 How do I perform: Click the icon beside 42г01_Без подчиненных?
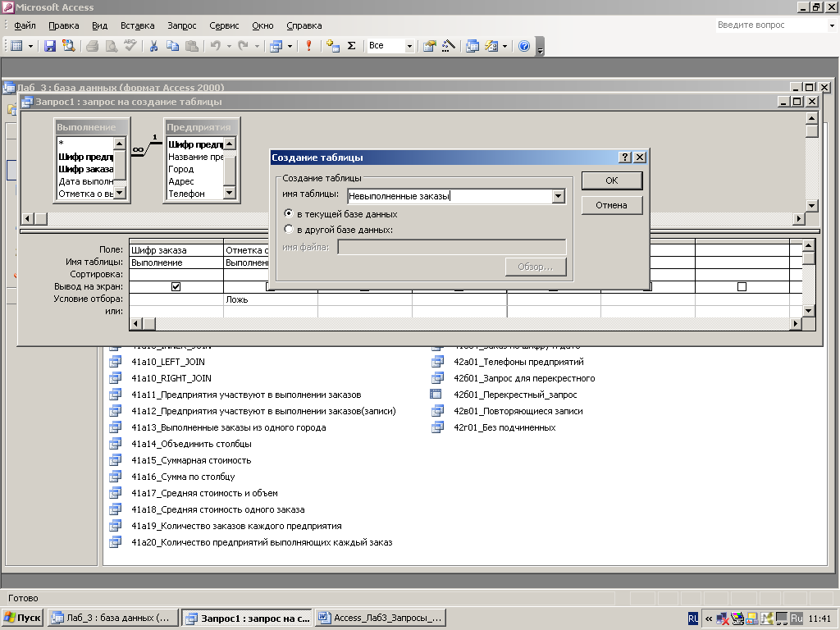click(438, 427)
